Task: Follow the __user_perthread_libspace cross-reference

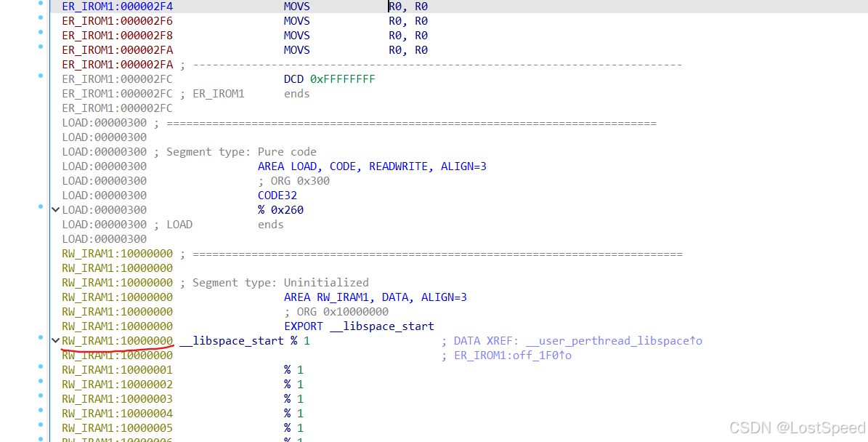Action: 614,341
